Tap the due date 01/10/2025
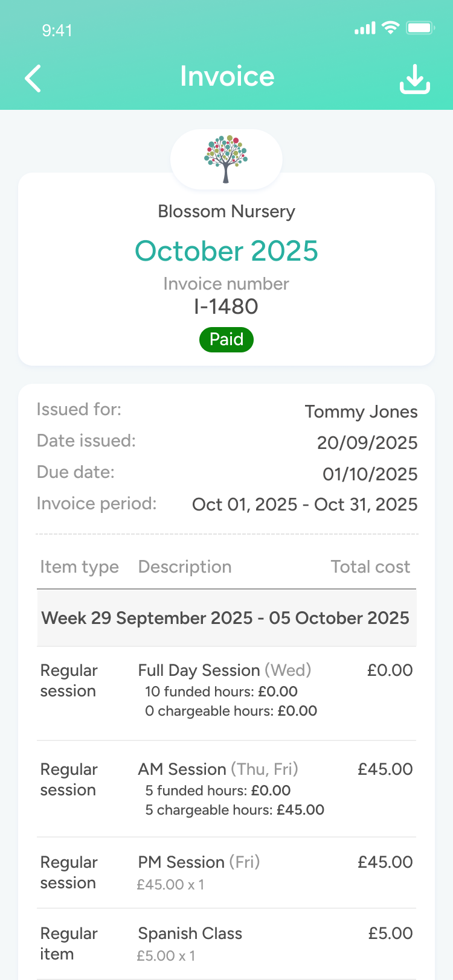This screenshot has height=980, width=453. tap(370, 474)
